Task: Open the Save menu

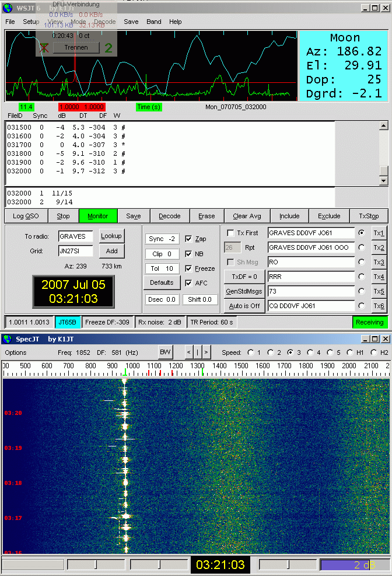Action: coord(131,22)
